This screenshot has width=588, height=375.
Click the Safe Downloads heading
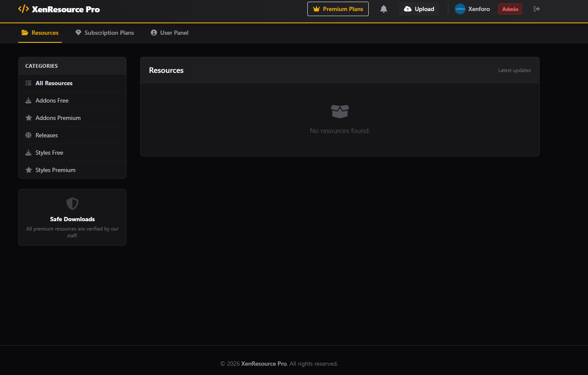(x=72, y=219)
